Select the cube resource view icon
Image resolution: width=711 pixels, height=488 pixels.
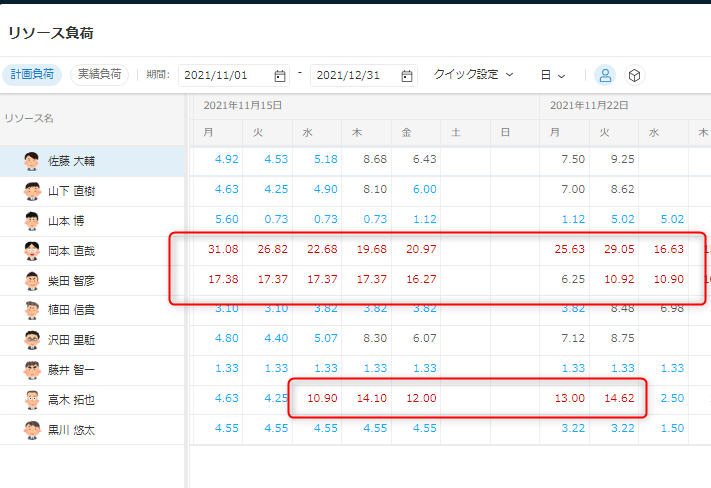pyautogui.click(x=634, y=75)
